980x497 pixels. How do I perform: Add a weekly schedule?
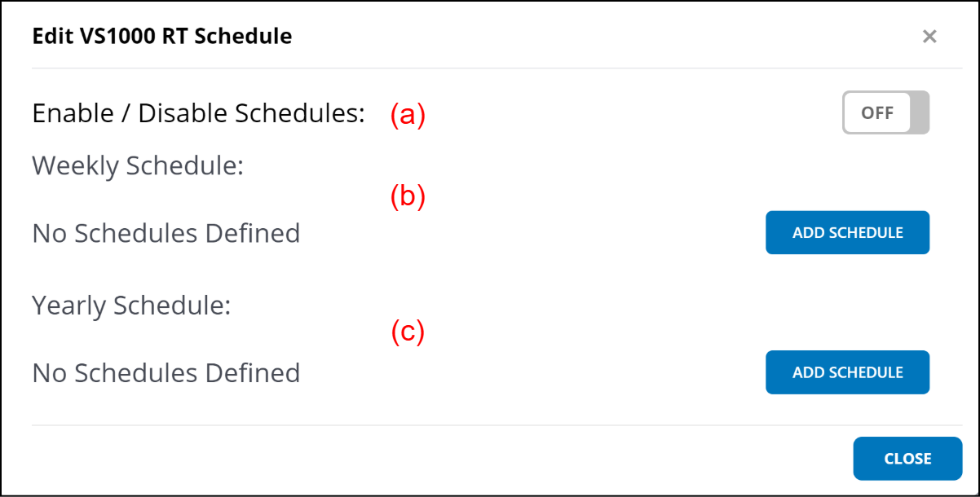click(847, 233)
